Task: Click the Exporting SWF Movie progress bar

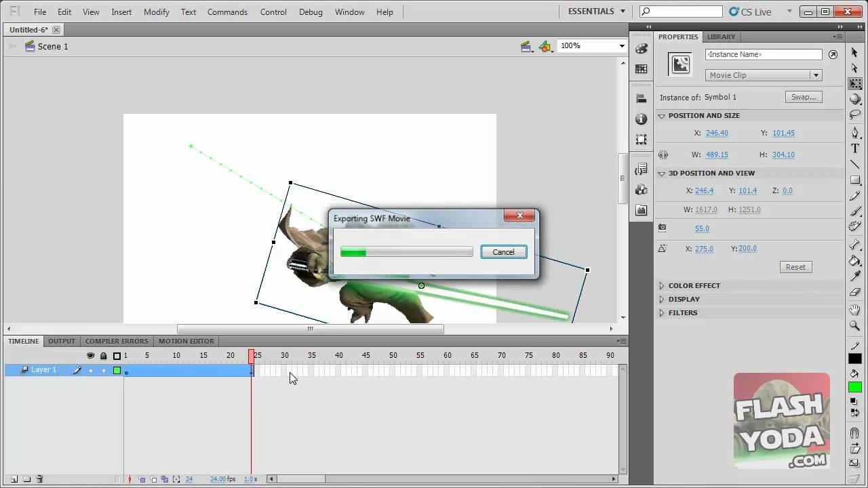Action: 406,252
